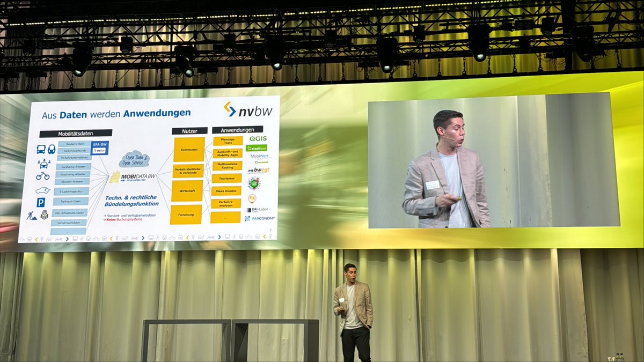The height and width of the screenshot is (362, 644).
Task: Select the construction worker icon
Action: (x=32, y=216)
